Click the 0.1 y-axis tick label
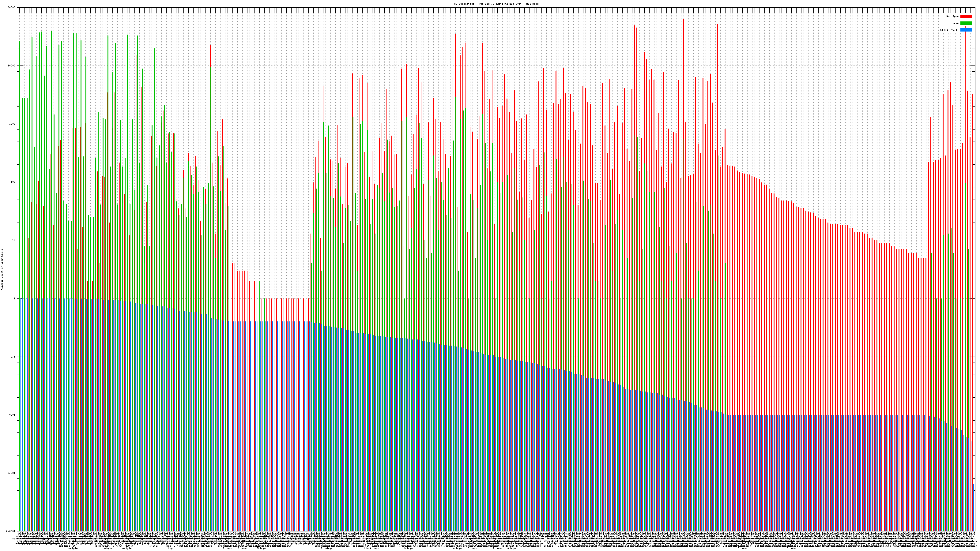Viewport: 980px width, 551px height. click(x=13, y=357)
